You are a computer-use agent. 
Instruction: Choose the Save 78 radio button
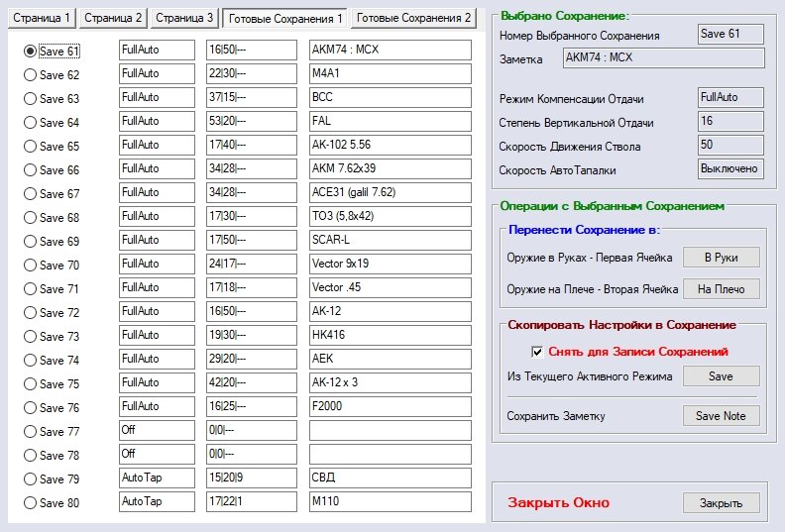click(x=52, y=456)
